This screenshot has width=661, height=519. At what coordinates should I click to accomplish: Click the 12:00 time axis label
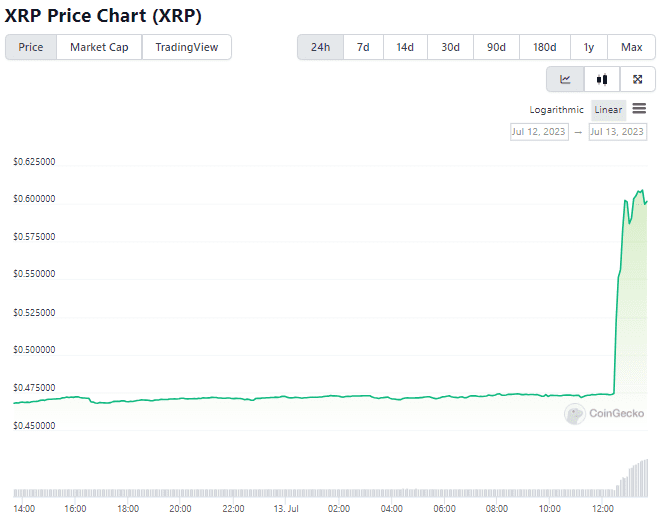(x=603, y=509)
